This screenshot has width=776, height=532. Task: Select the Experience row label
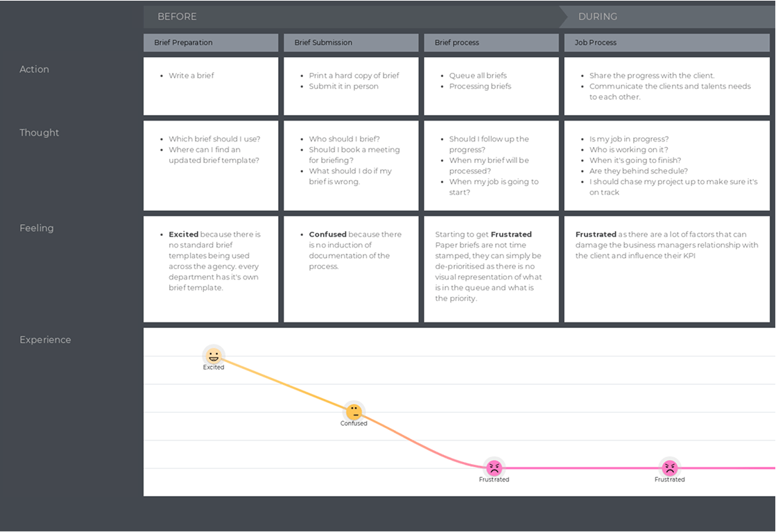pos(45,340)
